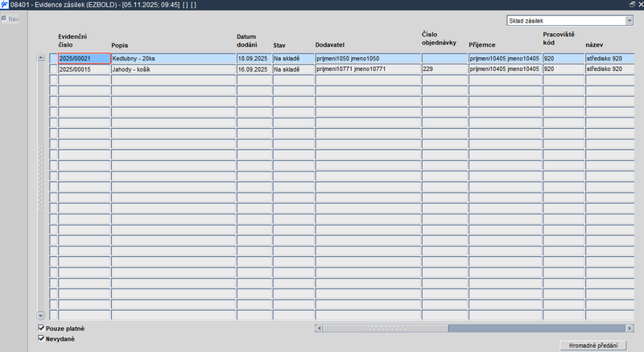Click the název column header
The height and width of the screenshot is (352, 644).
pos(594,45)
